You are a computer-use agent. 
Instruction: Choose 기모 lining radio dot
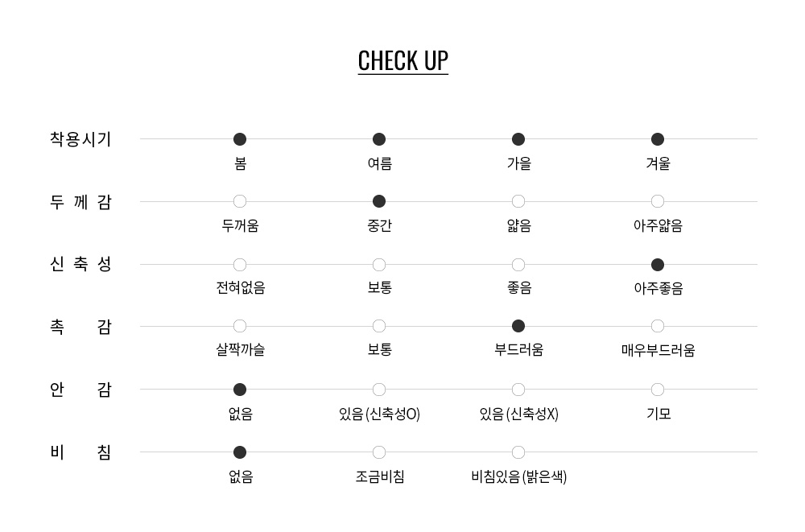658,390
